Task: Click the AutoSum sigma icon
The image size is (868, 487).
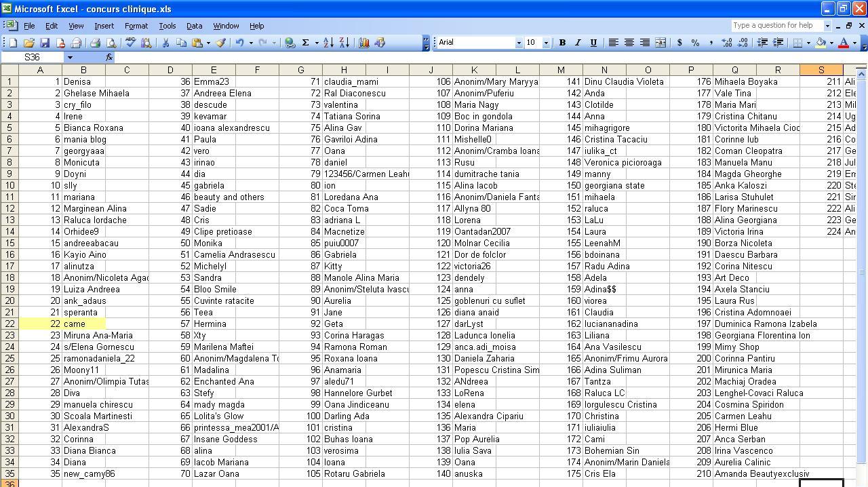Action: (306, 43)
